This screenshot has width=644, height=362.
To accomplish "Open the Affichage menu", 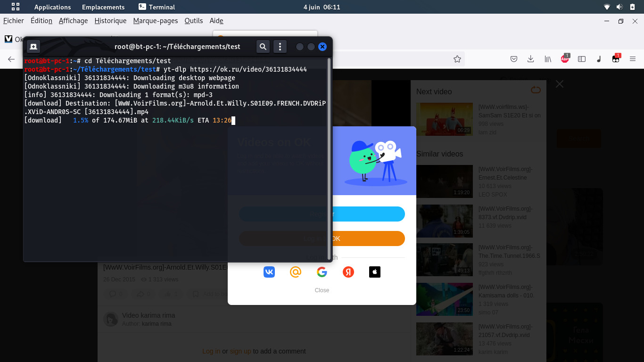I will pos(73,21).
